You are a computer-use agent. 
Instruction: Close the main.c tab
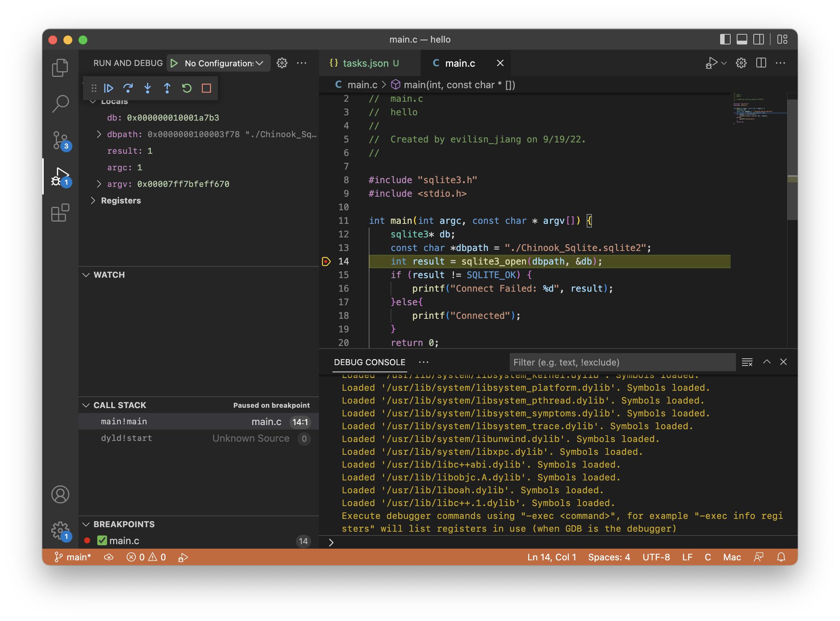(500, 63)
